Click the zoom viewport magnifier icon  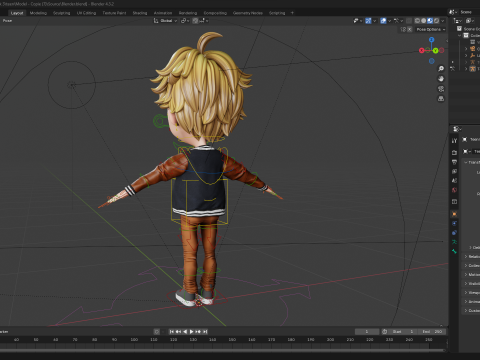[x=441, y=69]
